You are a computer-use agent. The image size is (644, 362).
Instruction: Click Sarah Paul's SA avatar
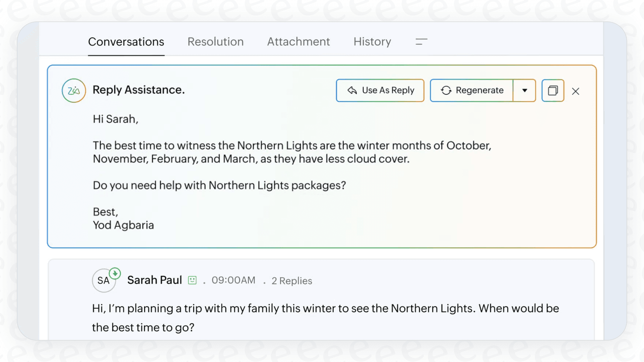pyautogui.click(x=104, y=280)
